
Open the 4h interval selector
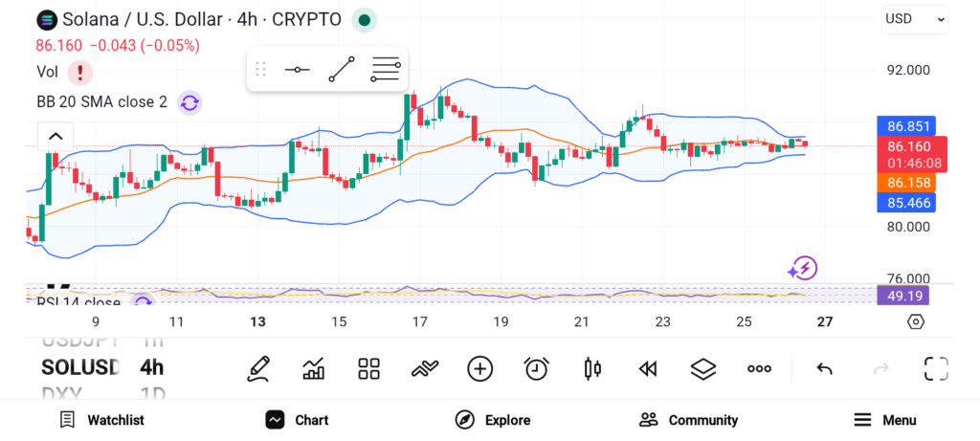(x=151, y=367)
